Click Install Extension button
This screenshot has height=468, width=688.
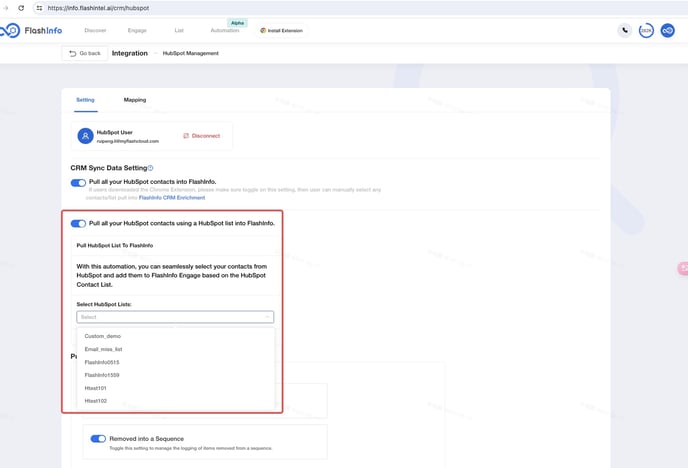coord(281,30)
